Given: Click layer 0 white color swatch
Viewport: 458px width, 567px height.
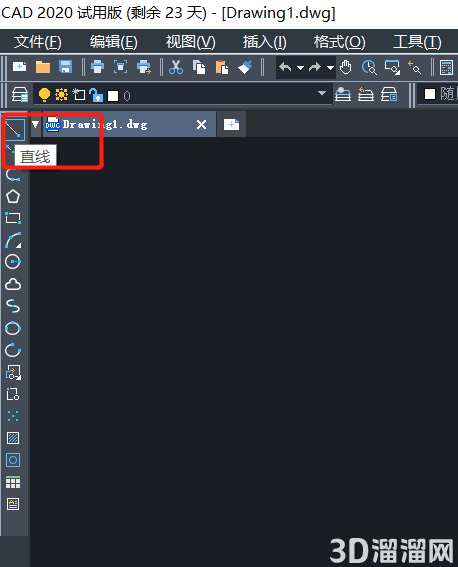Looking at the screenshot, I should pos(113,96).
